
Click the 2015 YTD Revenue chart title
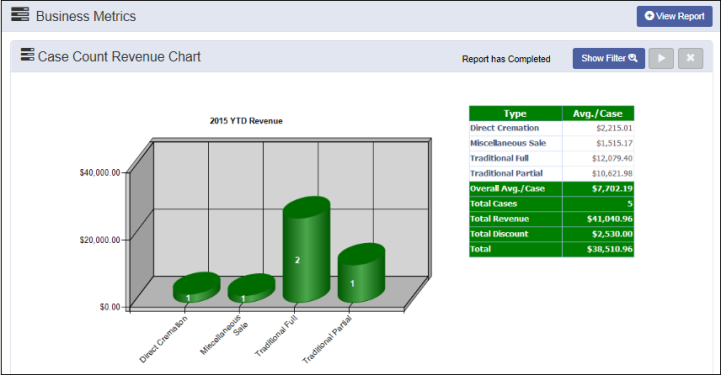pyautogui.click(x=246, y=121)
